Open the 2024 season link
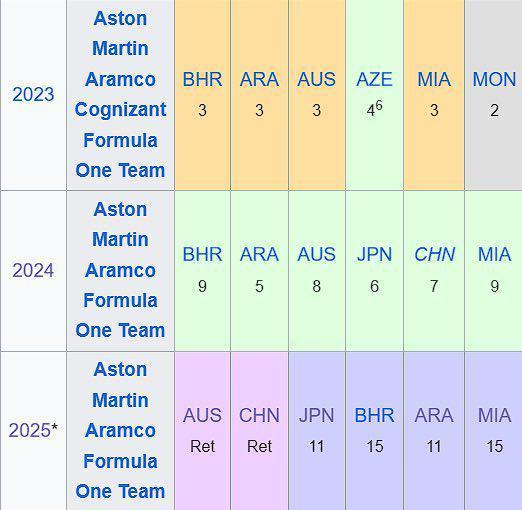Screen dimensions: 522x510 [33, 270]
